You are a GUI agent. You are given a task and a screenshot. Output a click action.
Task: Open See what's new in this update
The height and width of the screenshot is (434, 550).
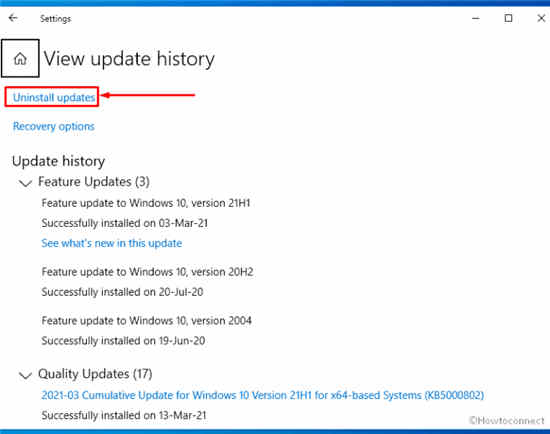112,243
